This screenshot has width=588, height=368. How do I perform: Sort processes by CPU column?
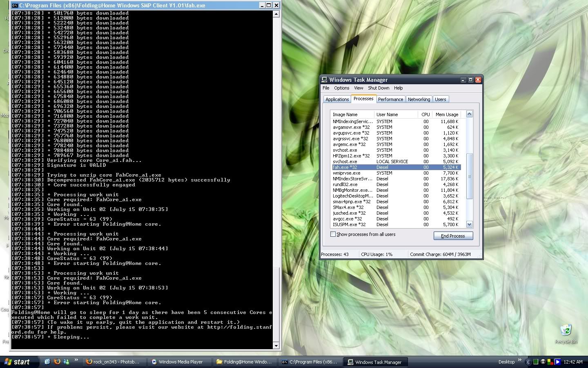tap(425, 114)
